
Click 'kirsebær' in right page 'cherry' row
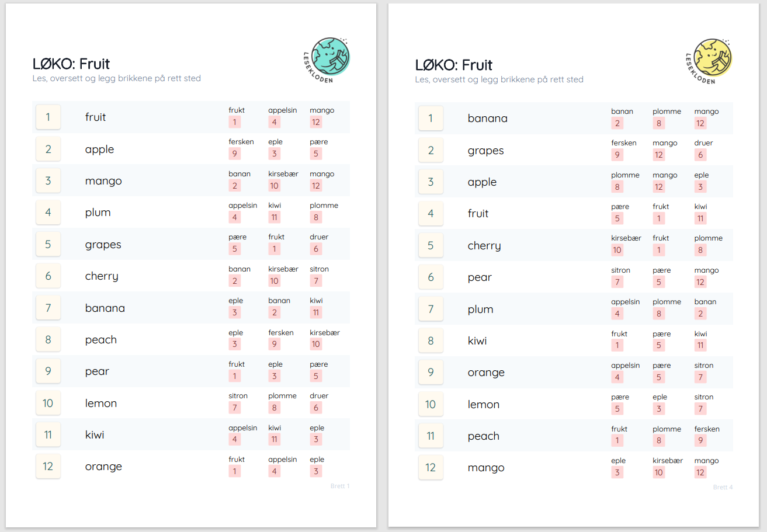(626, 238)
